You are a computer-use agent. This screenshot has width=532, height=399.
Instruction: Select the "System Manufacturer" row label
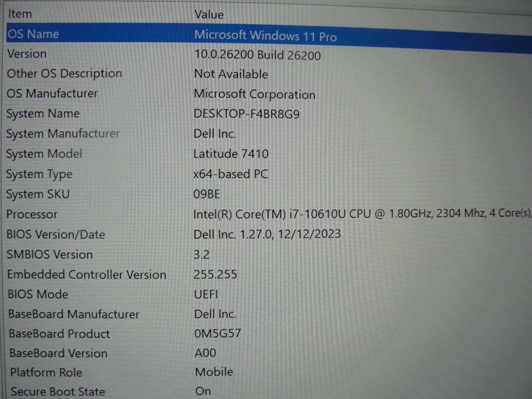[63, 134]
